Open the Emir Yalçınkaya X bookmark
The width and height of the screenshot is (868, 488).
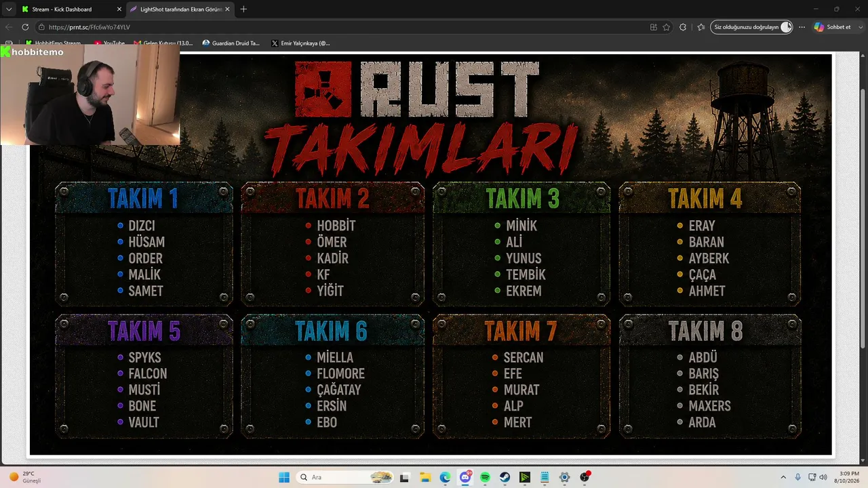tap(300, 43)
